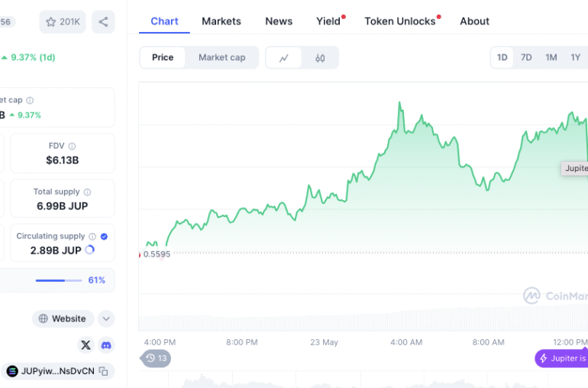Open the Discord social link
This screenshot has width=588, height=388.
106,345
